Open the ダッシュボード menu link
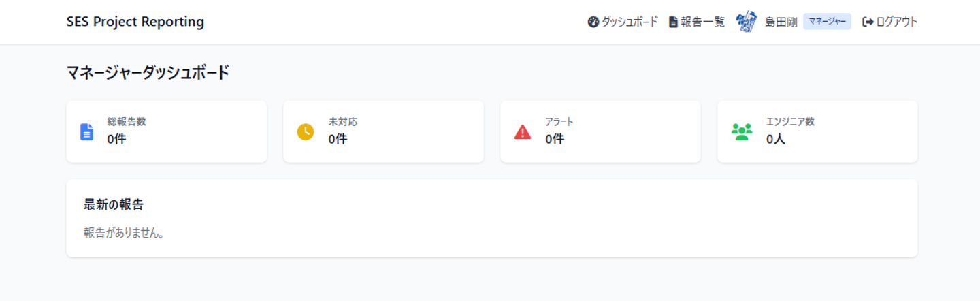 pyautogui.click(x=630, y=22)
